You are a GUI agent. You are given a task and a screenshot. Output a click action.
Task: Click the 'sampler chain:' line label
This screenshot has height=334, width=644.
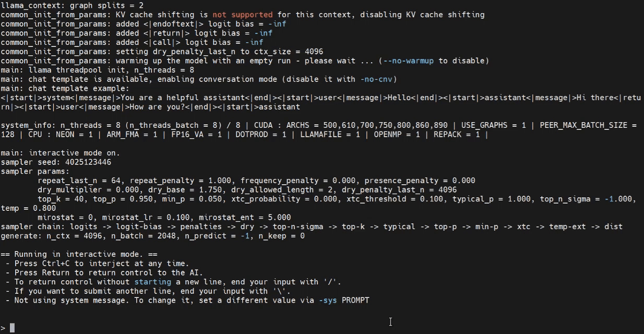point(33,226)
